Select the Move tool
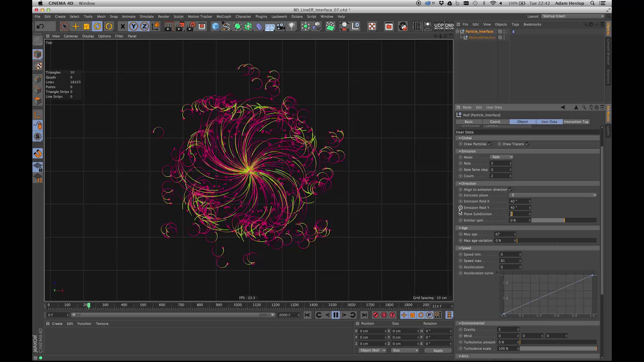 click(75, 26)
